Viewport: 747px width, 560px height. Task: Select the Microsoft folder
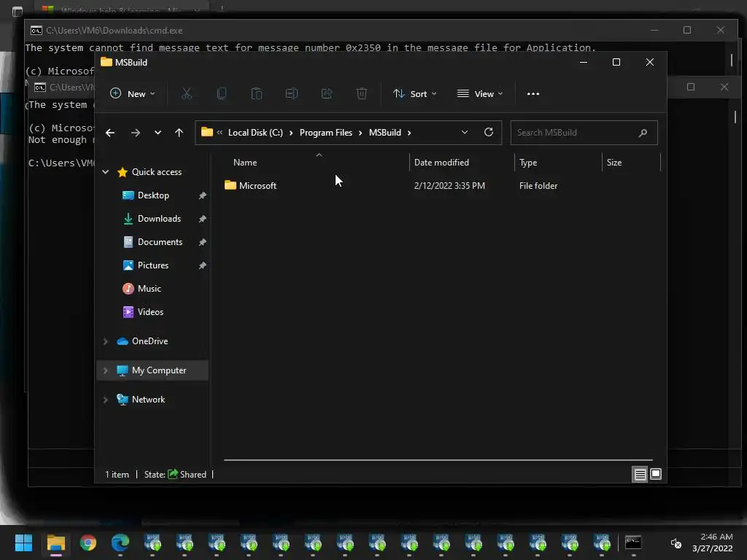click(x=258, y=186)
